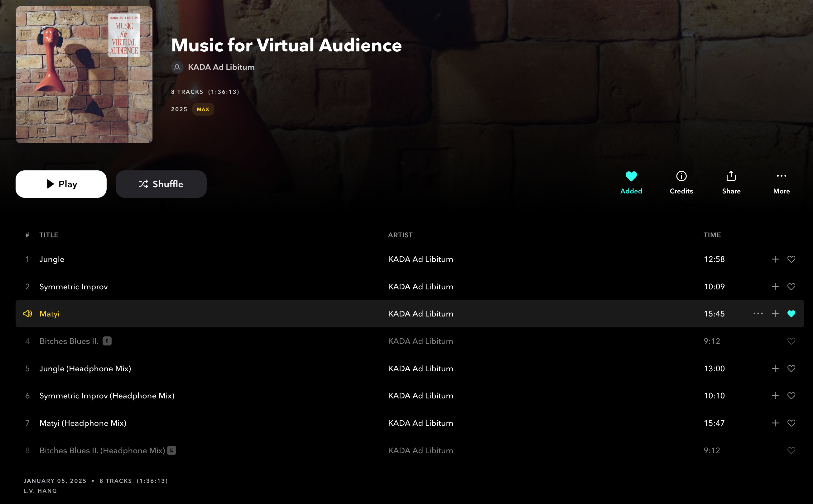The height and width of the screenshot is (504, 813).
Task: Add Jungle track to playlist with plus
Action: (775, 259)
